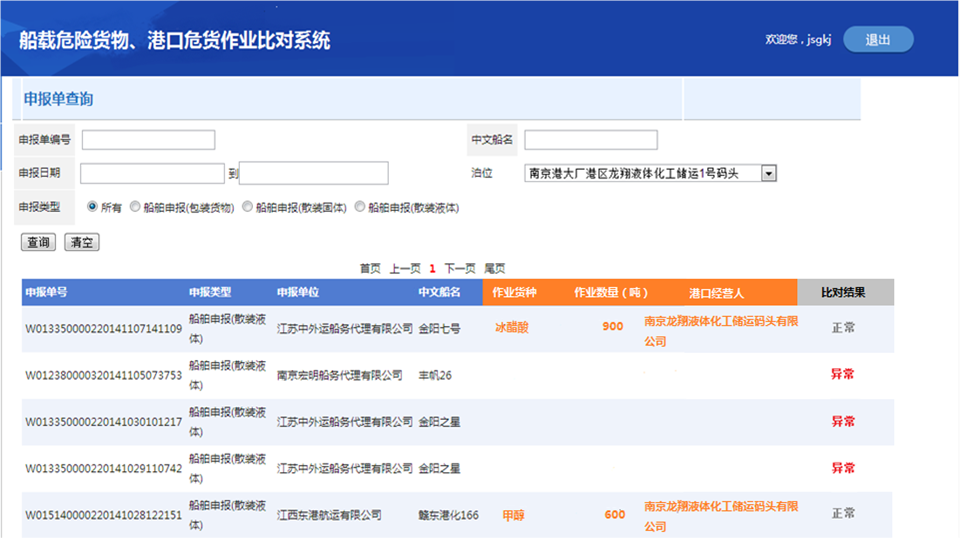
Task: Click the 申报单号 column header
Action: (x=47, y=293)
